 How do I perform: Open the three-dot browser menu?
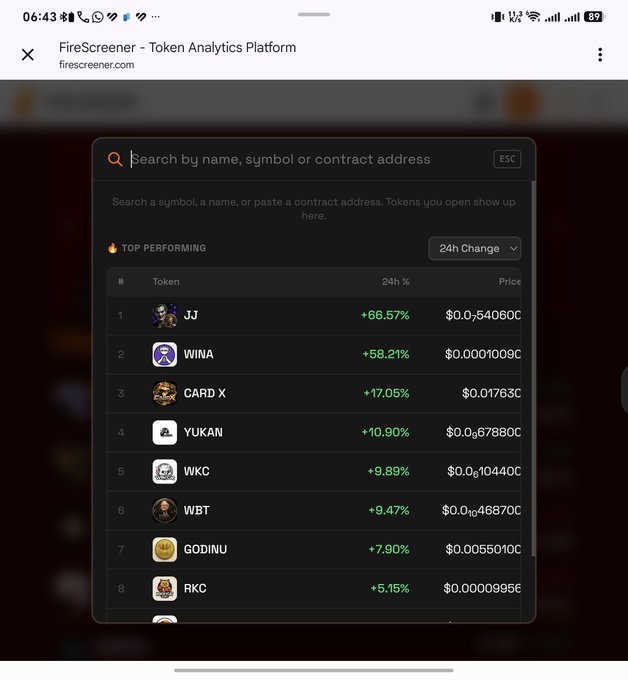point(600,55)
